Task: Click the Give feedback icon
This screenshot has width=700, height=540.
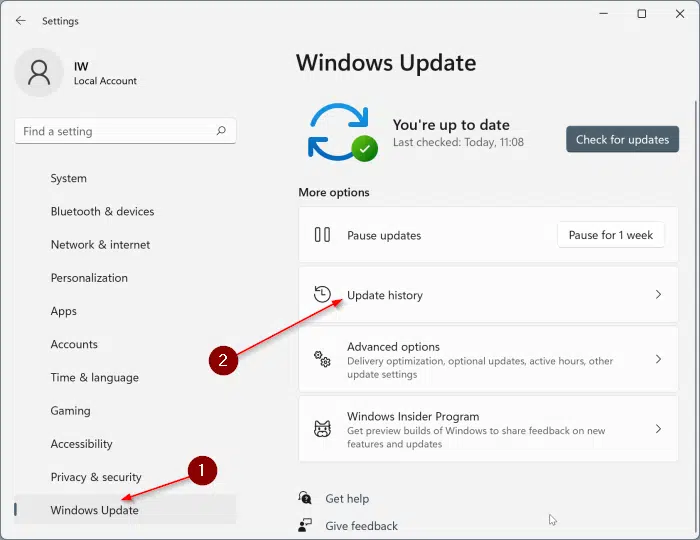Action: [305, 525]
